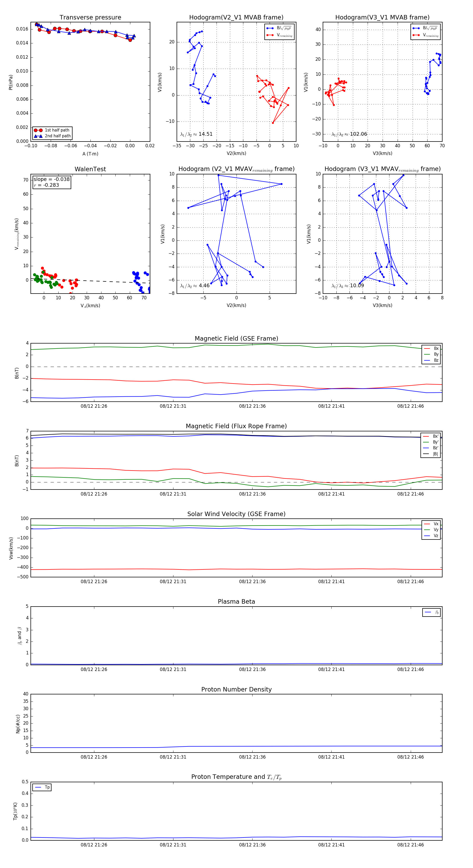Click the "Solar Wind Velocity (GSE Frame)" title
This screenshot has height=868, width=473.
click(x=236, y=514)
